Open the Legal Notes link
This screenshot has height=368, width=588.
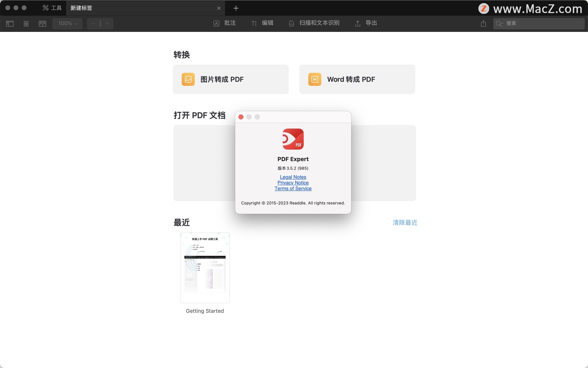293,177
